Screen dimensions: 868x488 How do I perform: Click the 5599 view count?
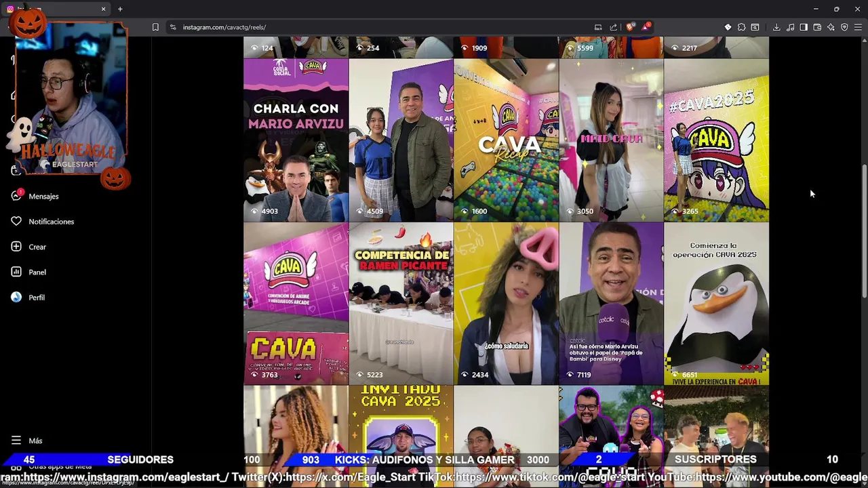coord(585,48)
